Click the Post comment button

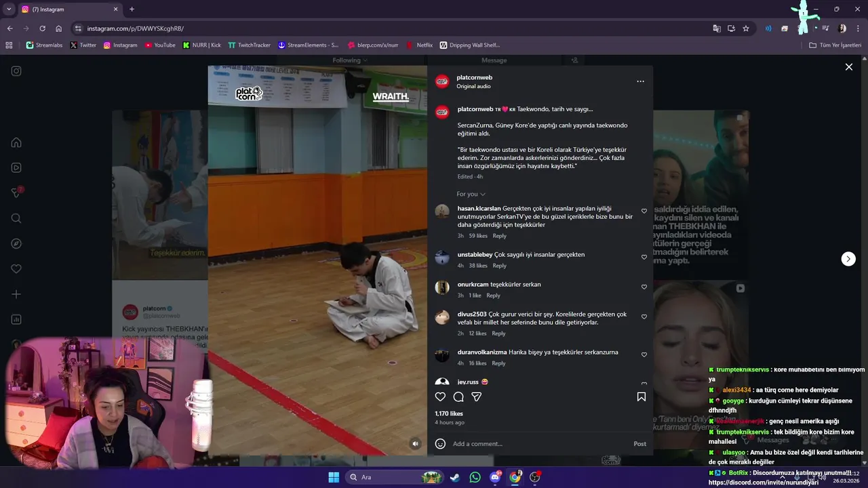tap(639, 444)
